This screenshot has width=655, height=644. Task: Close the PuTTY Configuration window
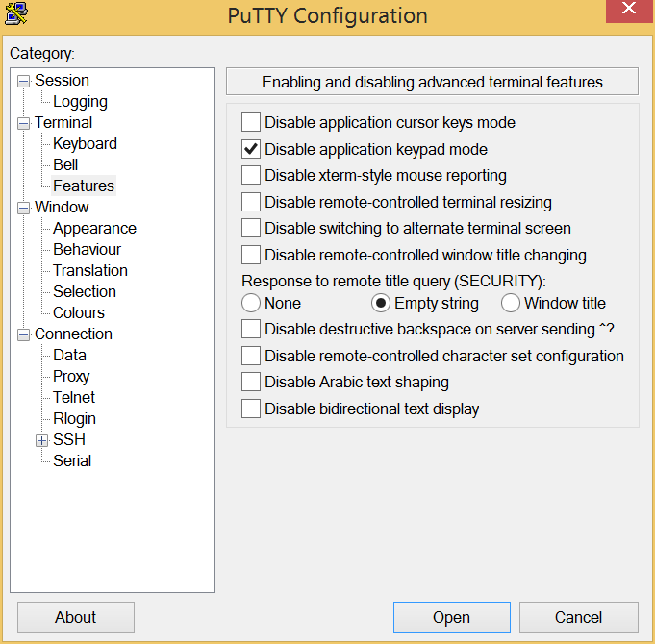[x=629, y=10]
